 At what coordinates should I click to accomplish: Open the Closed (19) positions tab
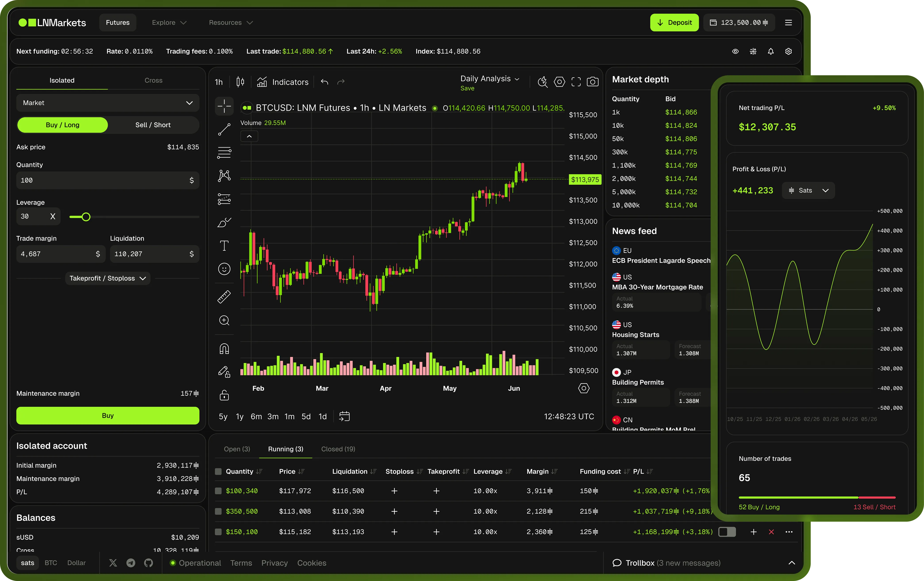point(338,449)
